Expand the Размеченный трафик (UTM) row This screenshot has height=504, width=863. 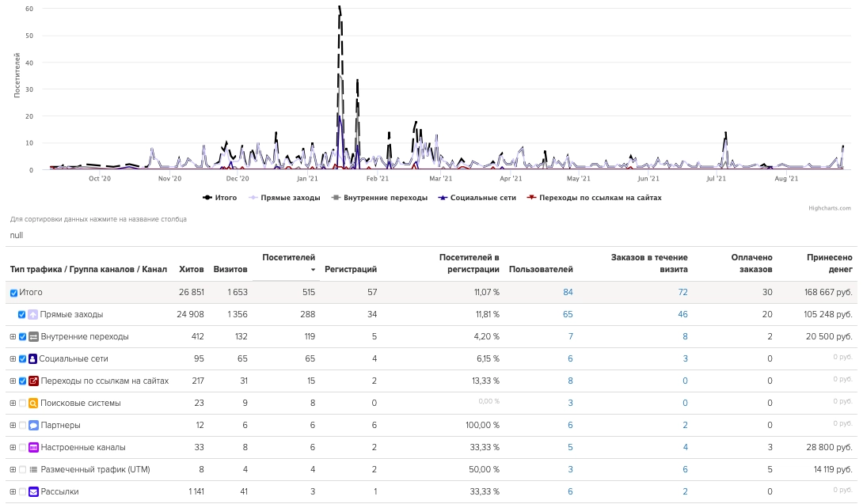[13, 469]
